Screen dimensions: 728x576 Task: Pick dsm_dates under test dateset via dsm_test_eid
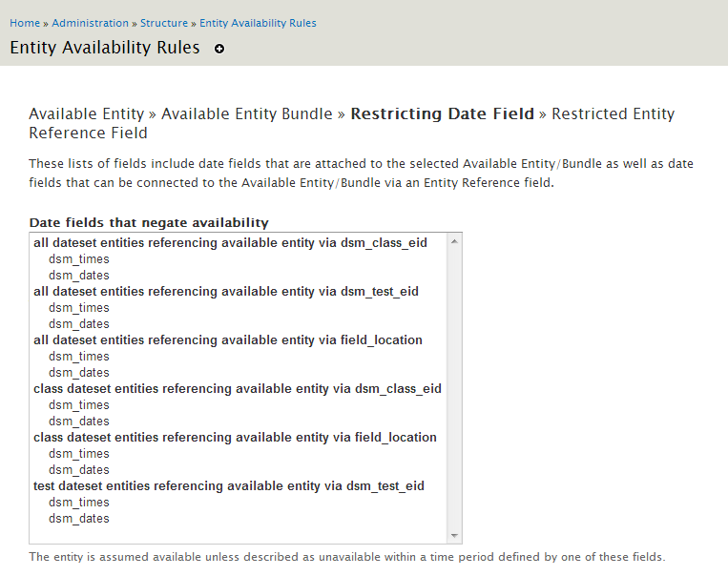(79, 519)
